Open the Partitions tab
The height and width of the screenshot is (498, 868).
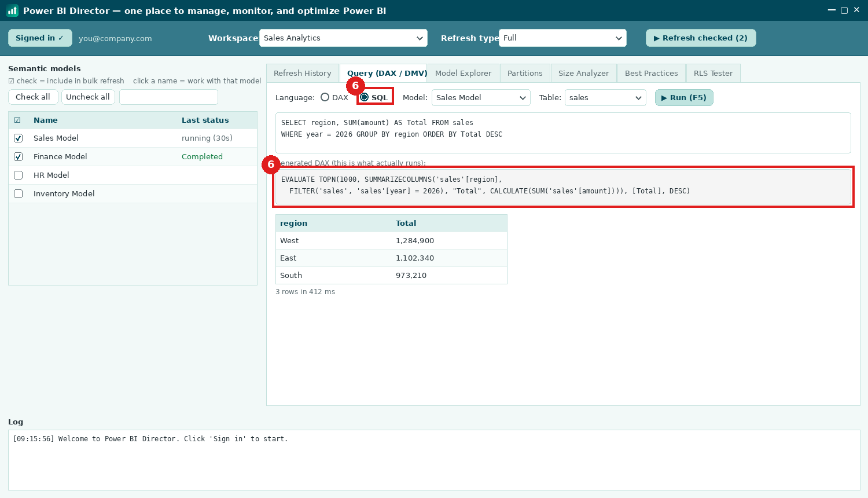click(x=525, y=73)
